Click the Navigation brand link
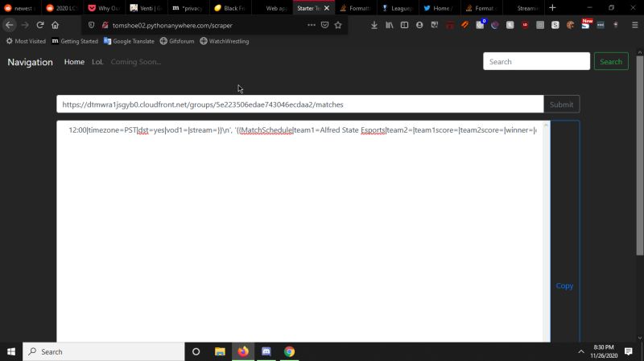The height and width of the screenshot is (361, 644). tap(30, 62)
